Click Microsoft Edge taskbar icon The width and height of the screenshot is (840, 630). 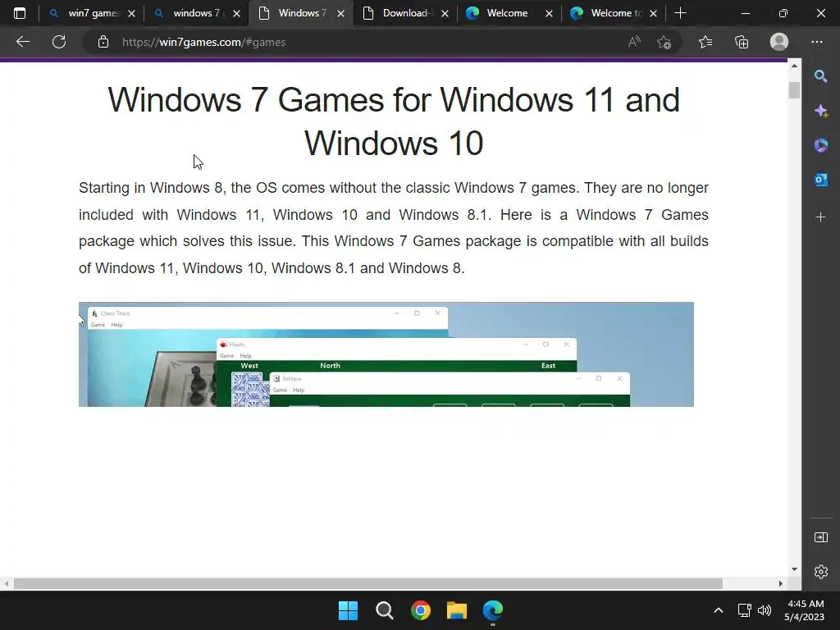[x=493, y=610]
